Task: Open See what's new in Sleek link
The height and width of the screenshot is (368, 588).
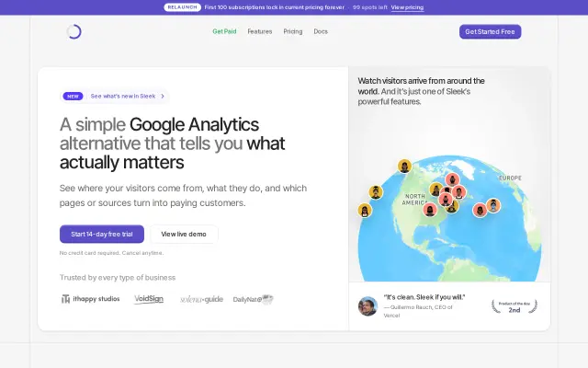Action: 123,96
